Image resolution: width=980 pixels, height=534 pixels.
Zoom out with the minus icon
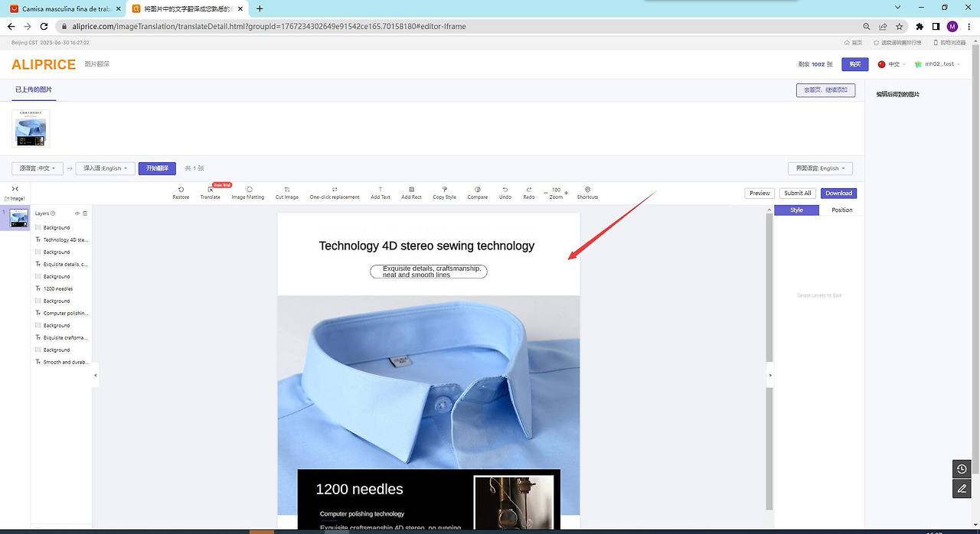tap(546, 193)
